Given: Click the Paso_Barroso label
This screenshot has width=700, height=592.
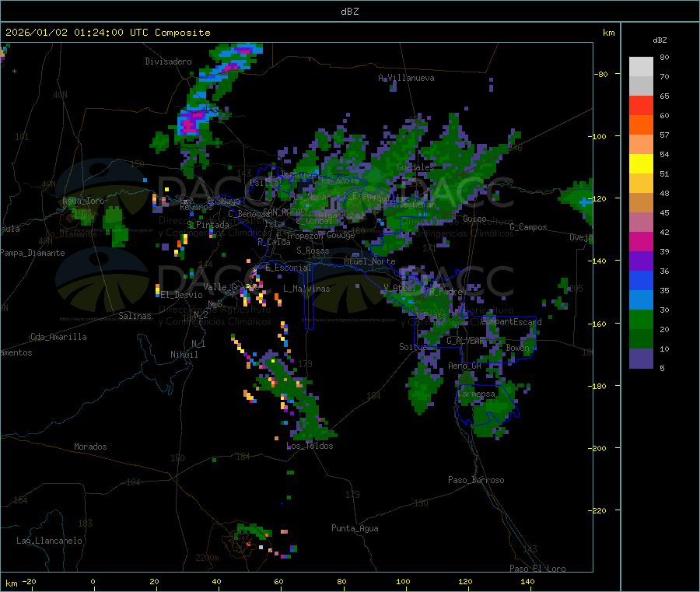Looking at the screenshot, I should tap(476, 480).
